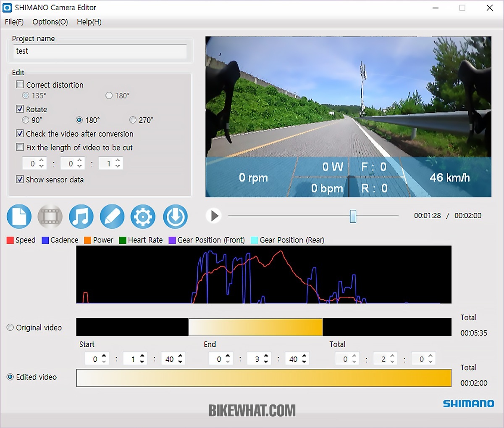The height and width of the screenshot is (428, 504).
Task: Decrease the End minutes value of 3
Action: pyautogui.click(x=266, y=362)
